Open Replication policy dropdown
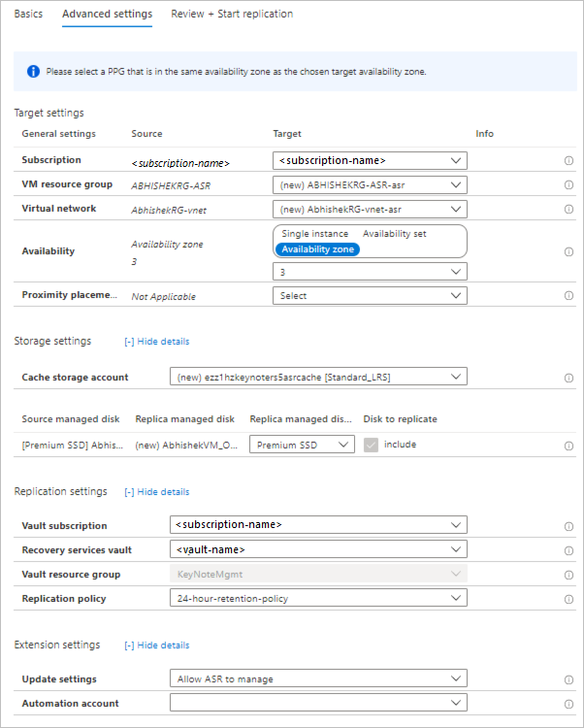The width and height of the screenshot is (584, 728). click(x=318, y=599)
